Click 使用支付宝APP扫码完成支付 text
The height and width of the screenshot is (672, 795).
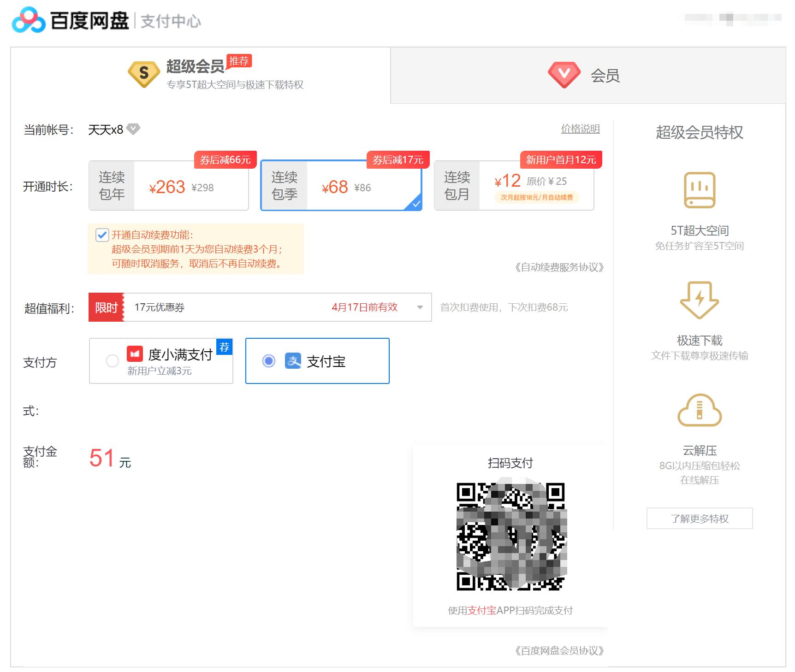pos(510,611)
